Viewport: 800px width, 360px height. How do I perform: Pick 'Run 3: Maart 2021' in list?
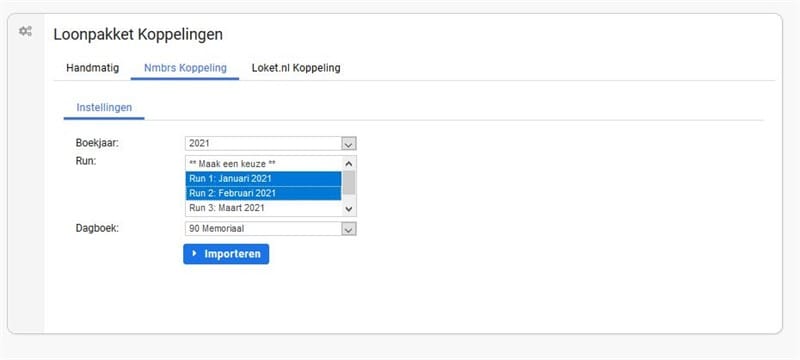point(263,208)
